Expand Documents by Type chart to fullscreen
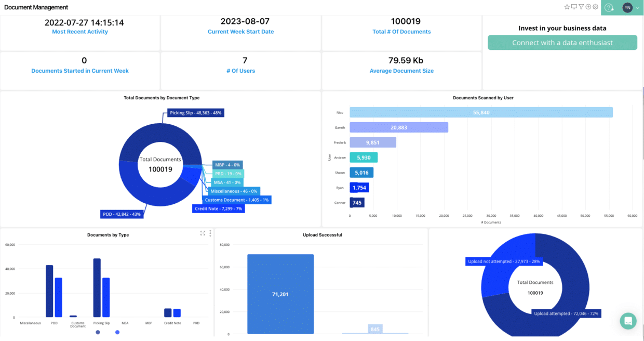This screenshot has width=644, height=341. pos(203,233)
